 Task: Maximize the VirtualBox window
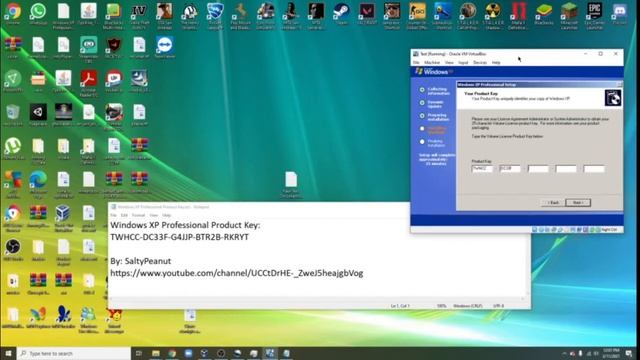point(600,54)
